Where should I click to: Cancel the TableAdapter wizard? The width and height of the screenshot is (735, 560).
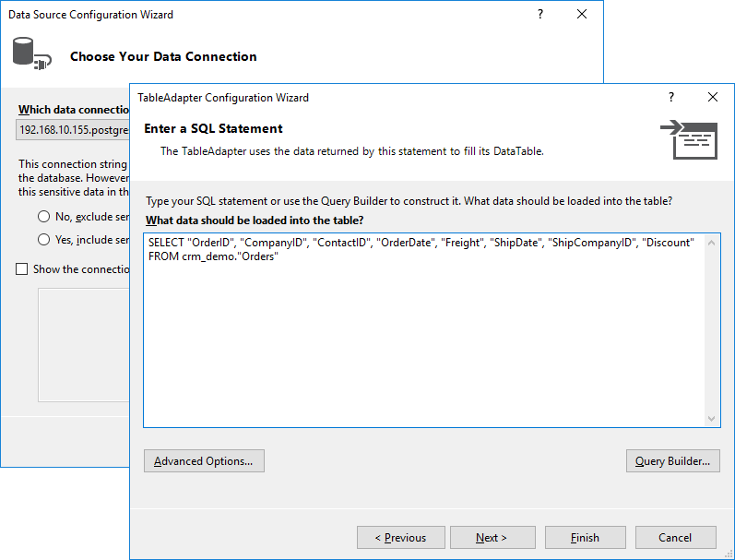tap(675, 537)
